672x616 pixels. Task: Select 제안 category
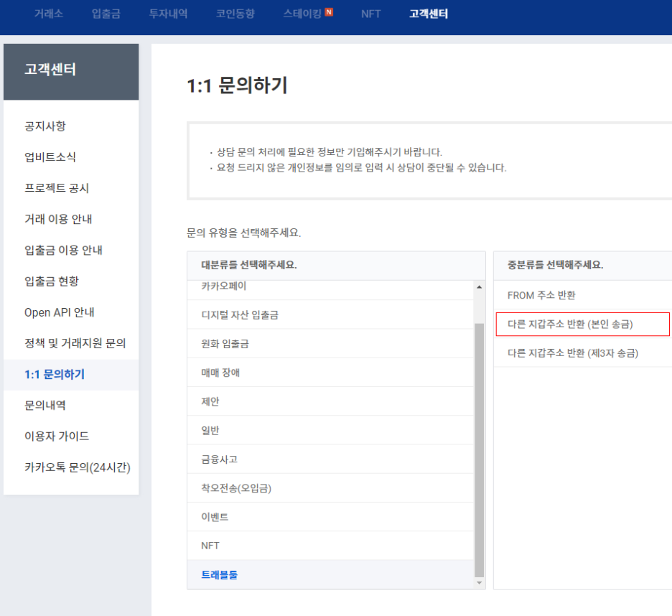click(x=330, y=401)
